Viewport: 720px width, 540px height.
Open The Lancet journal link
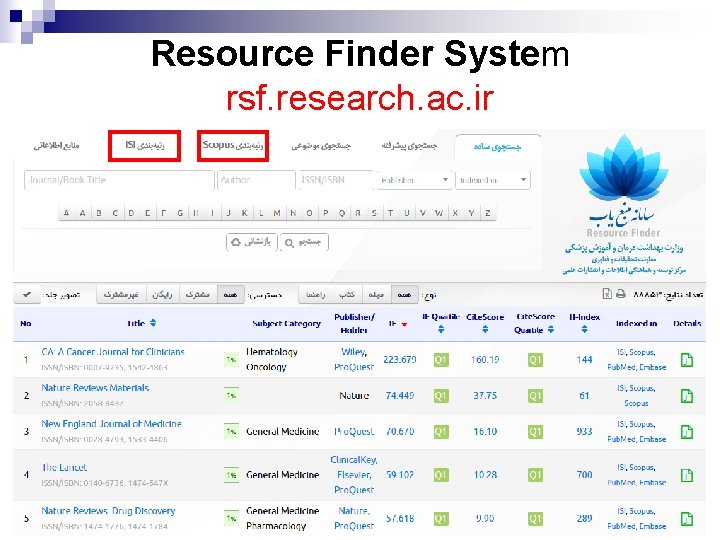pos(64,467)
